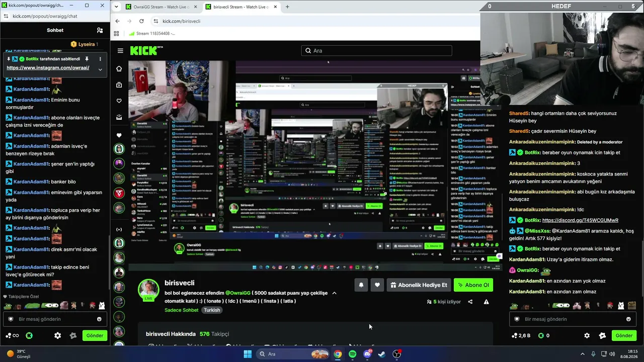Go back in browser history
This screenshot has height=362, width=644.
point(117,21)
